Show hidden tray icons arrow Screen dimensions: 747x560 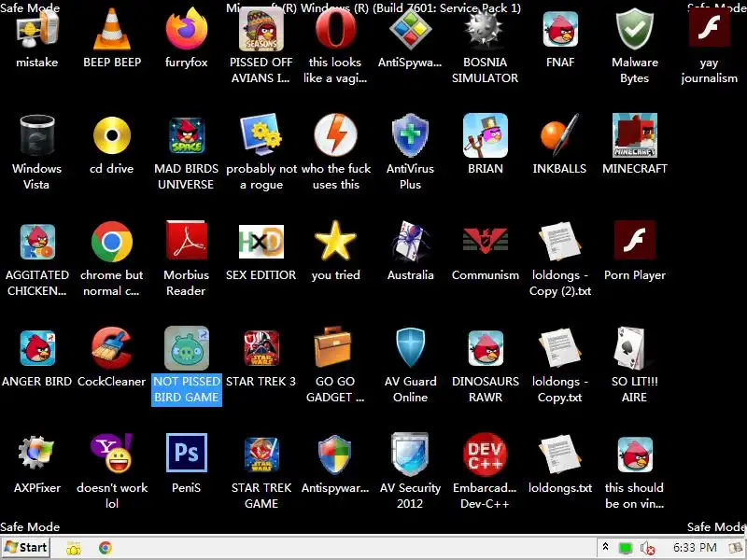pyautogui.click(x=605, y=547)
